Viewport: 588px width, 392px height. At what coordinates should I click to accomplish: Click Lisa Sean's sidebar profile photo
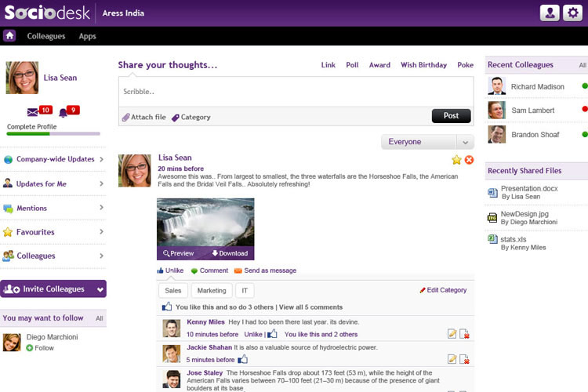click(x=22, y=78)
